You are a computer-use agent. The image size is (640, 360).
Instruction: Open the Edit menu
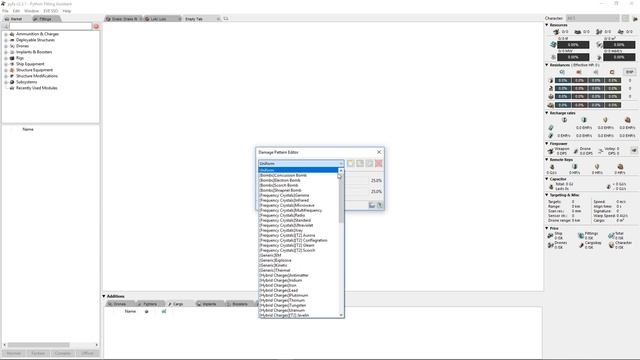click(x=16, y=11)
